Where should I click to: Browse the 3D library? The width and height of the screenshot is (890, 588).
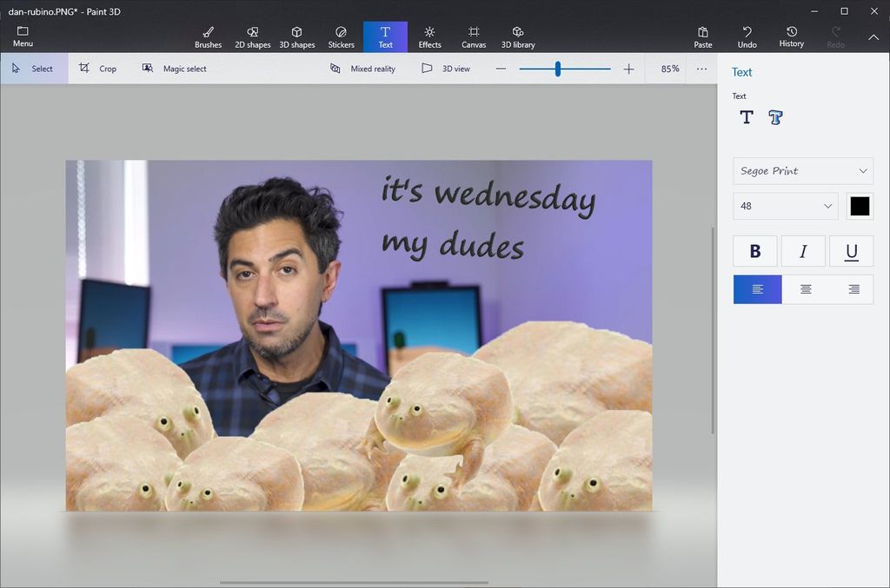tap(518, 36)
